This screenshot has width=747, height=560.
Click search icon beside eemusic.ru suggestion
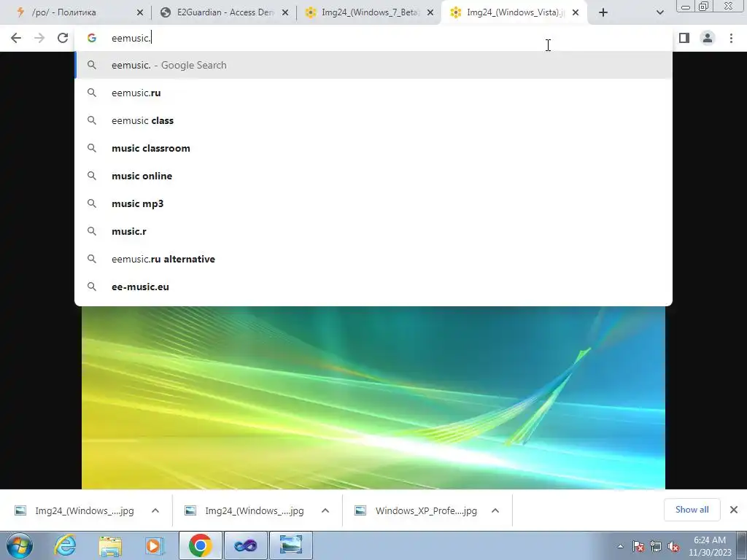92,93
